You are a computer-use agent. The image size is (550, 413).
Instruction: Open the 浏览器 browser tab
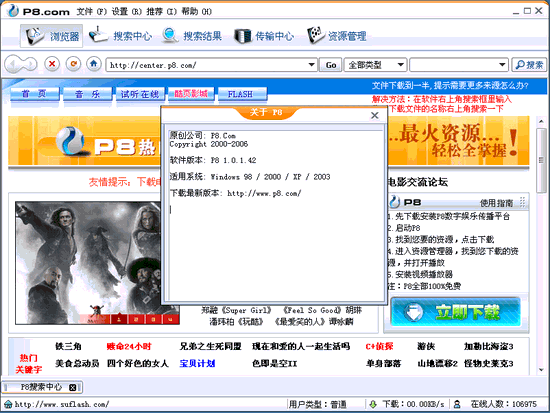click(x=52, y=36)
